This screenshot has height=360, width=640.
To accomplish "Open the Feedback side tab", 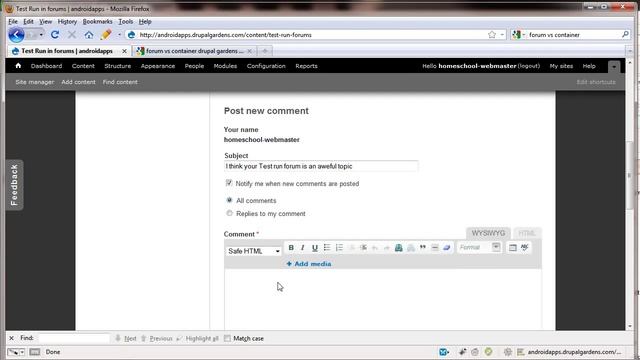I will 14,185.
